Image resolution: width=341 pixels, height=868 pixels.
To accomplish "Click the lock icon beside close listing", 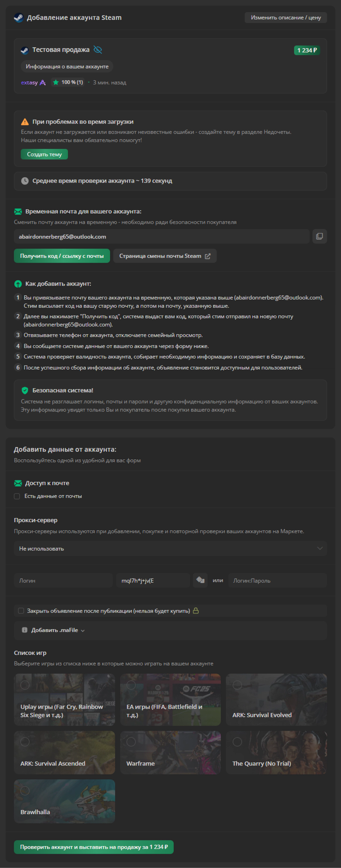I will coord(196,610).
